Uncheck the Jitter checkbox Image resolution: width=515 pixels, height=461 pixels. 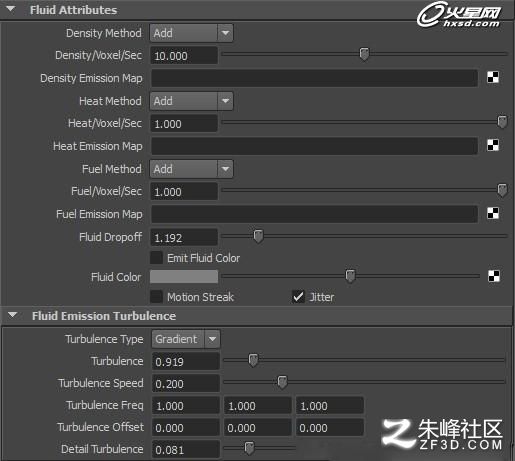coord(298,297)
